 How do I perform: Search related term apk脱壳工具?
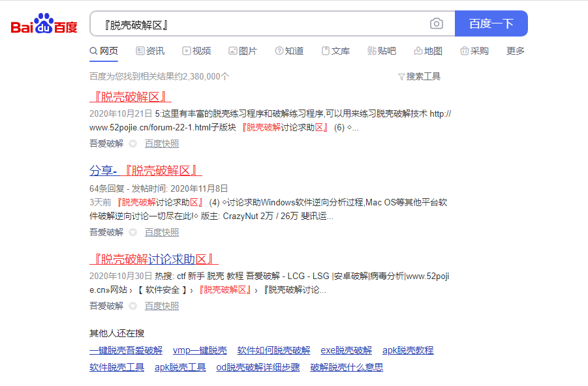[x=180, y=367]
